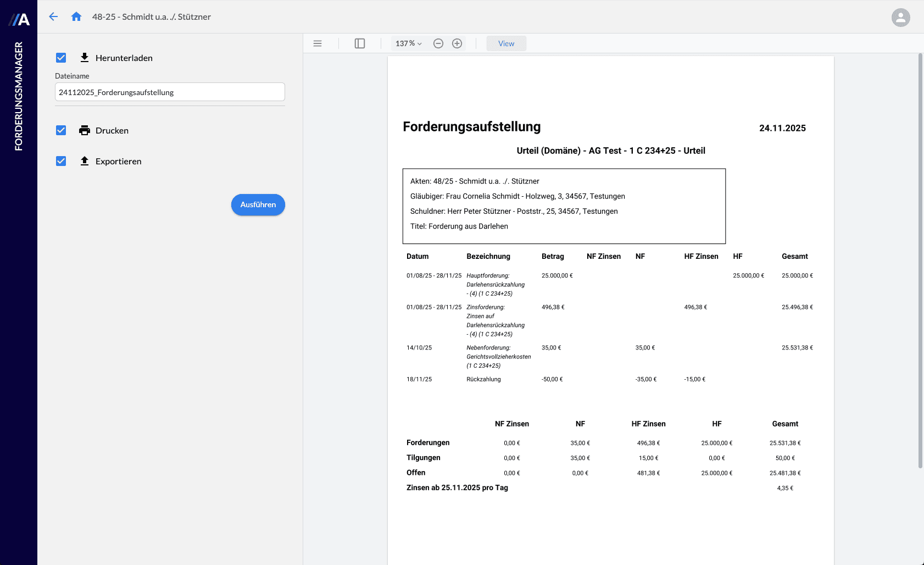Uncheck the Herunterladen checkbox

tap(61, 58)
